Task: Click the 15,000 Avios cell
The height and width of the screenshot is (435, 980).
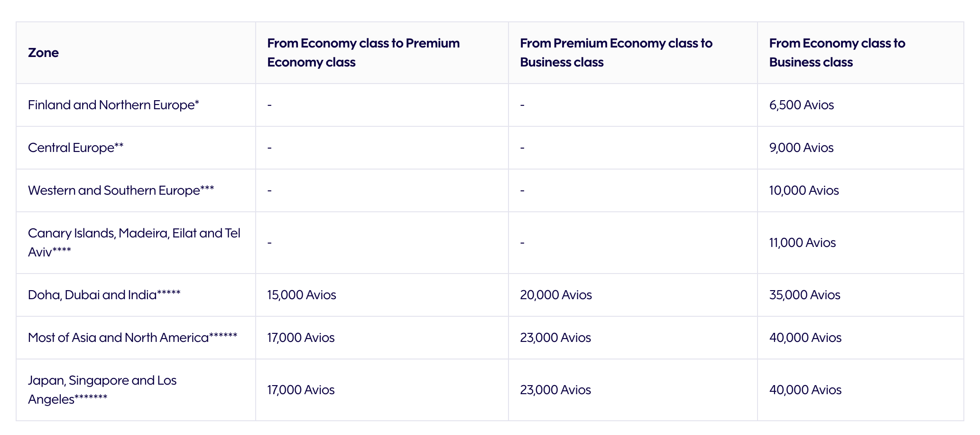Action: pos(301,295)
